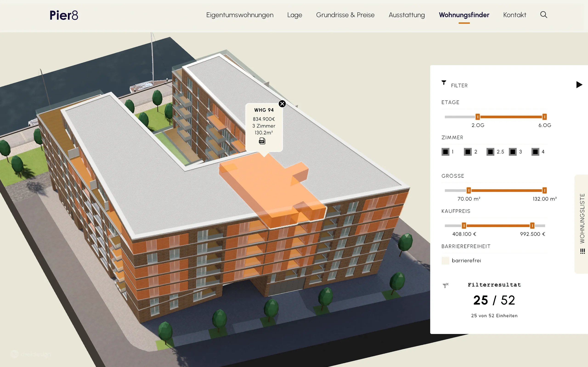Enable the barrierefrei checkbox
The image size is (588, 367).
(x=445, y=261)
